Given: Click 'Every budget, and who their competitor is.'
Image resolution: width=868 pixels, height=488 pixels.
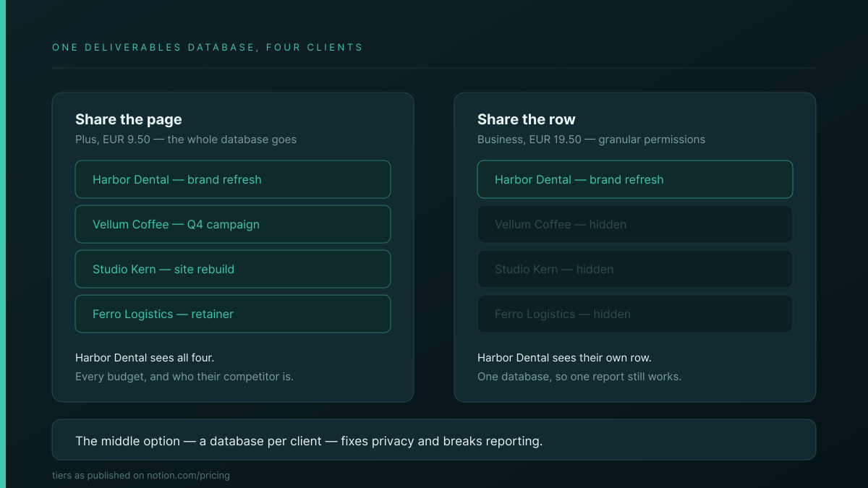Looking at the screenshot, I should click(184, 377).
